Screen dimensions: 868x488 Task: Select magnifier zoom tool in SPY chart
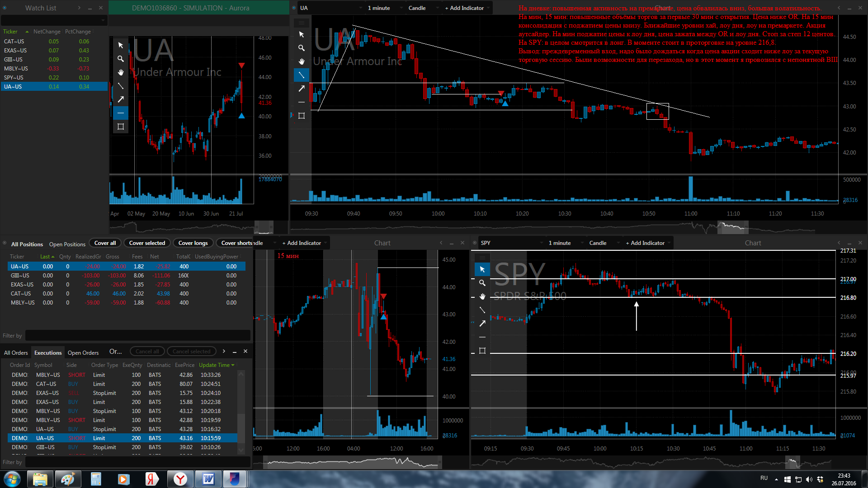coord(482,283)
